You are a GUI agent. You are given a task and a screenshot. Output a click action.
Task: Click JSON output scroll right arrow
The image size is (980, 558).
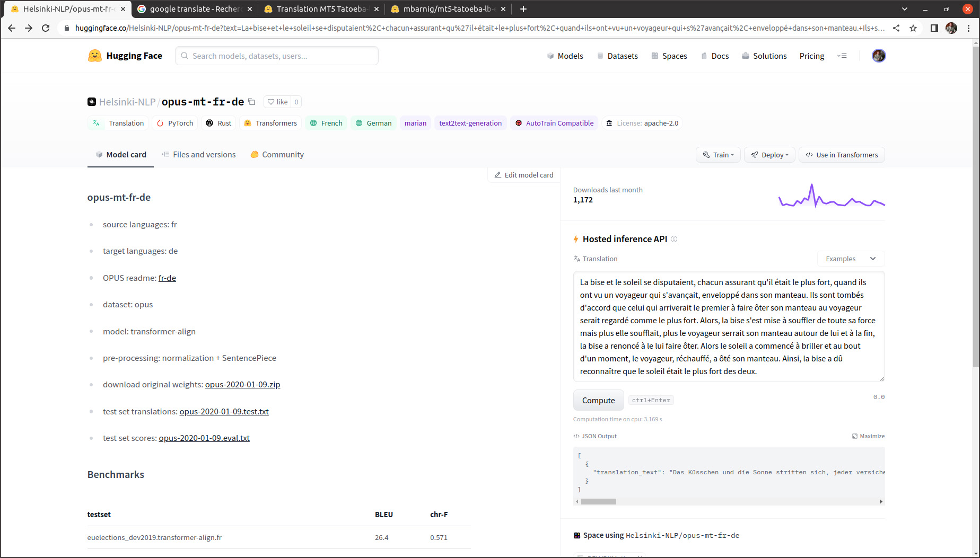coord(881,501)
